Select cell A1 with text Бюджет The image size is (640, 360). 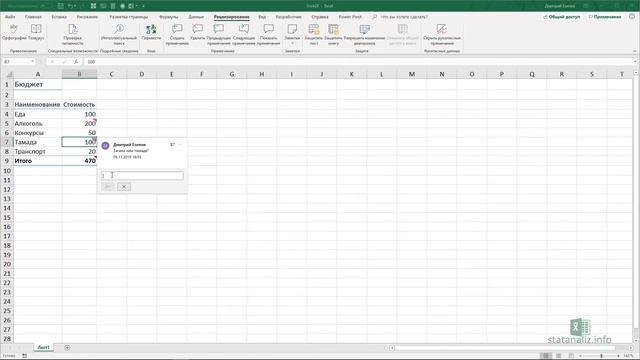(x=38, y=84)
